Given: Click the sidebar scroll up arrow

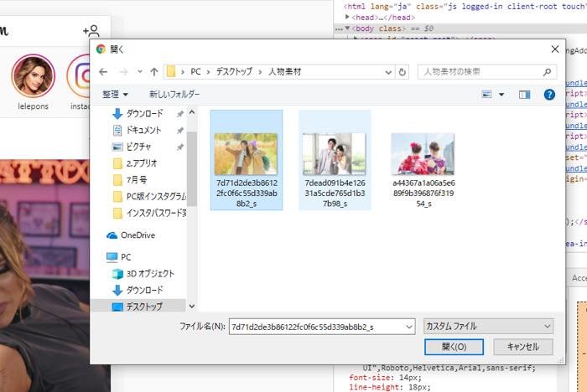Looking at the screenshot, I should [192, 112].
